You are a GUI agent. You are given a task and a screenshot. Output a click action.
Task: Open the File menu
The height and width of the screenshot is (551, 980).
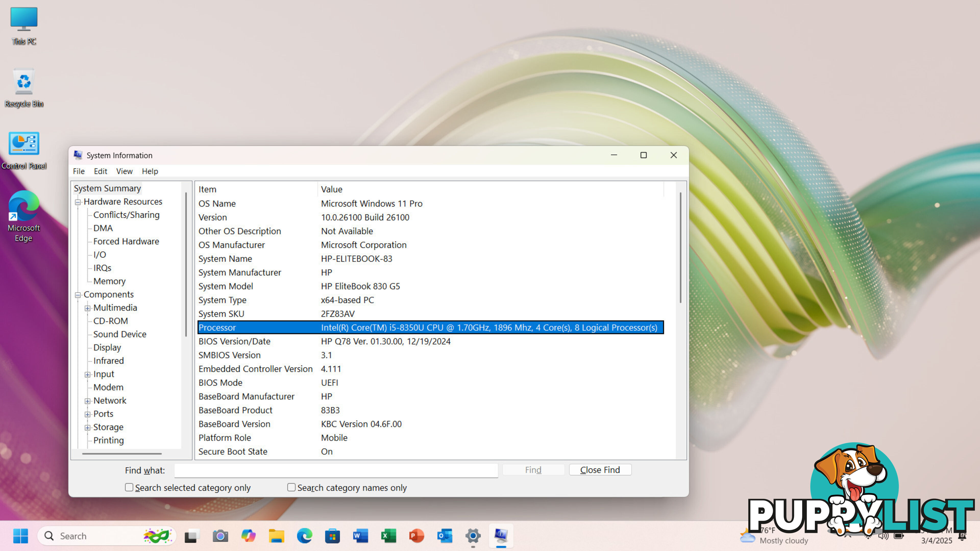[x=79, y=171]
